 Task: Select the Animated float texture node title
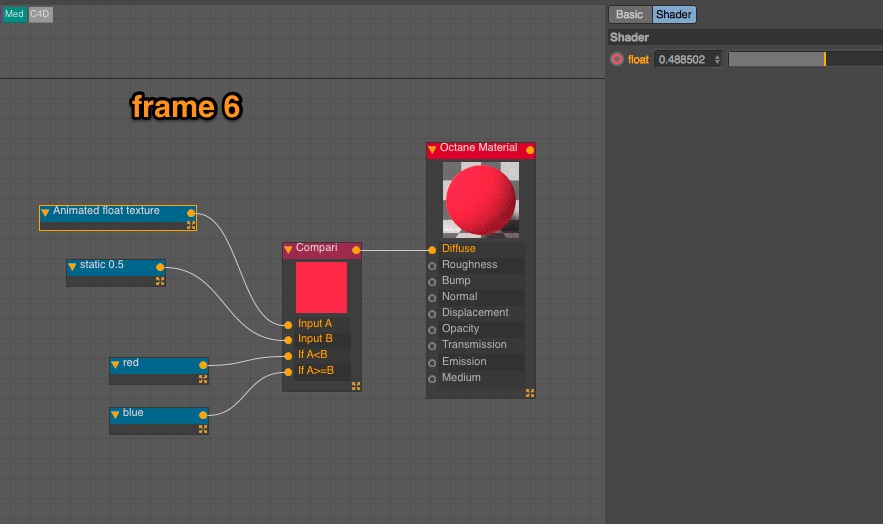click(106, 211)
